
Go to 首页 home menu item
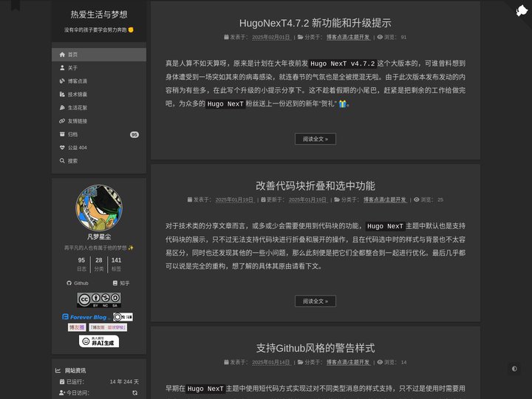coord(99,55)
